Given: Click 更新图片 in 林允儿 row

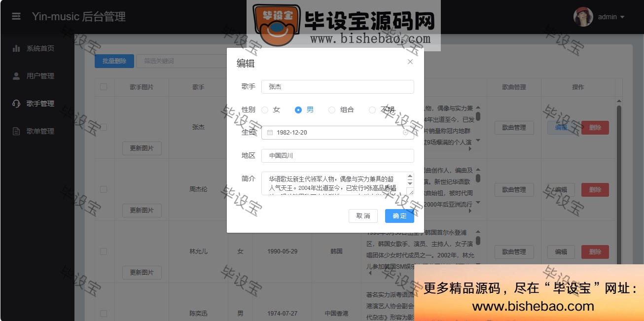Looking at the screenshot, I should [142, 272].
